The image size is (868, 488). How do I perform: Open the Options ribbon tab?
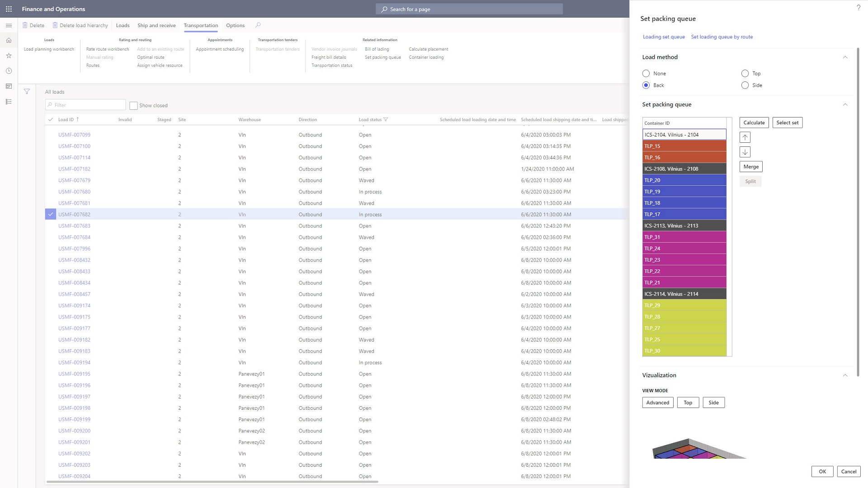(x=235, y=25)
